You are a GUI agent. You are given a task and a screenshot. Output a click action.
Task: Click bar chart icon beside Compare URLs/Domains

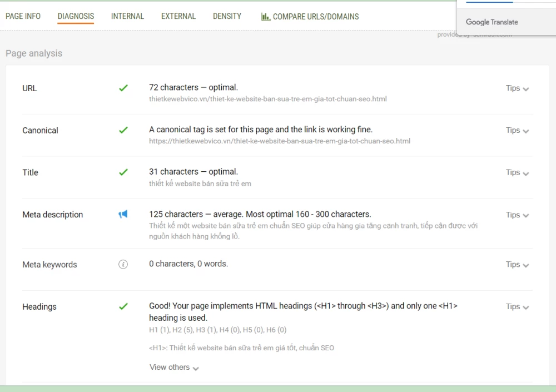(x=266, y=17)
